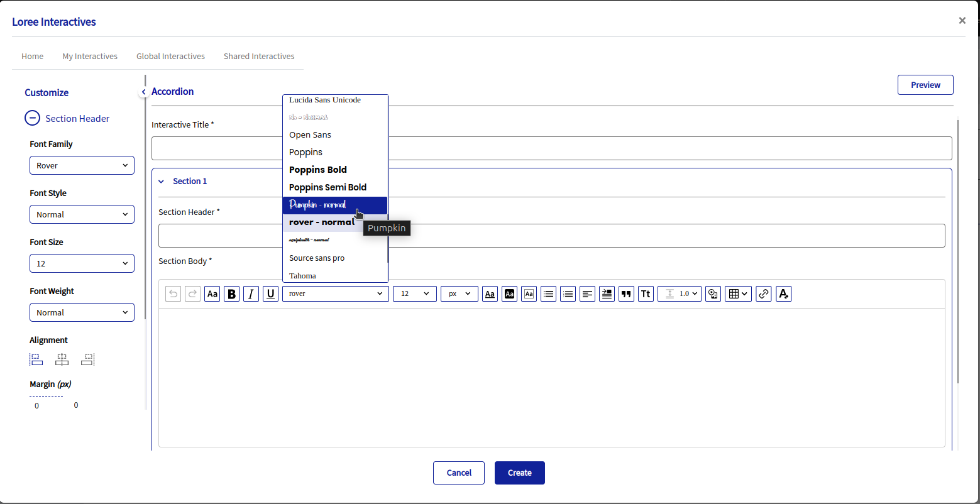The height and width of the screenshot is (504, 980).
Task: Click the redo icon in editor toolbar
Action: (x=193, y=293)
